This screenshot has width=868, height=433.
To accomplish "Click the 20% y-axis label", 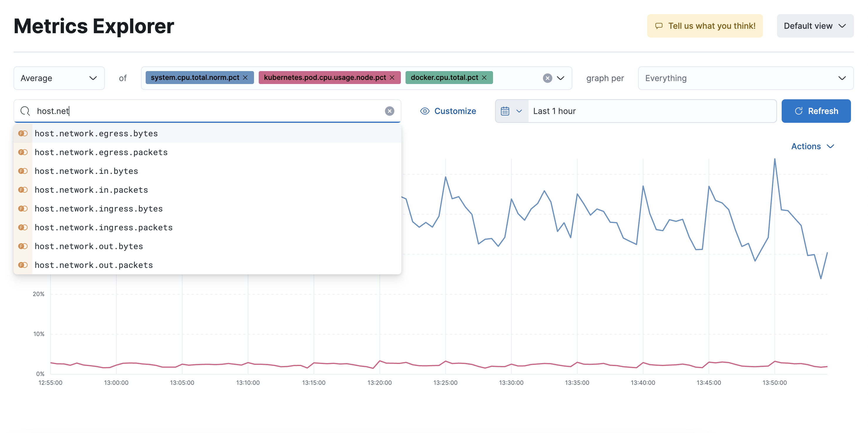I will (38, 294).
